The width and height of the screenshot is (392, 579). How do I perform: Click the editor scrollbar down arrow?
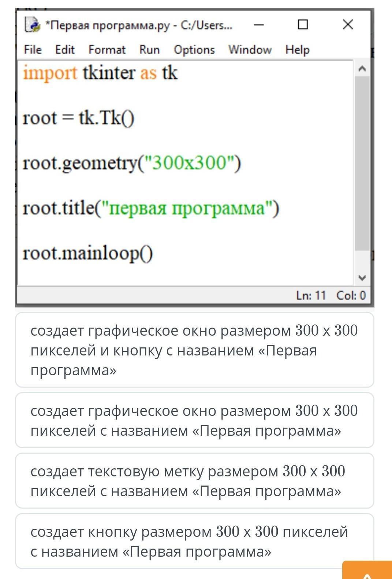[362, 277]
